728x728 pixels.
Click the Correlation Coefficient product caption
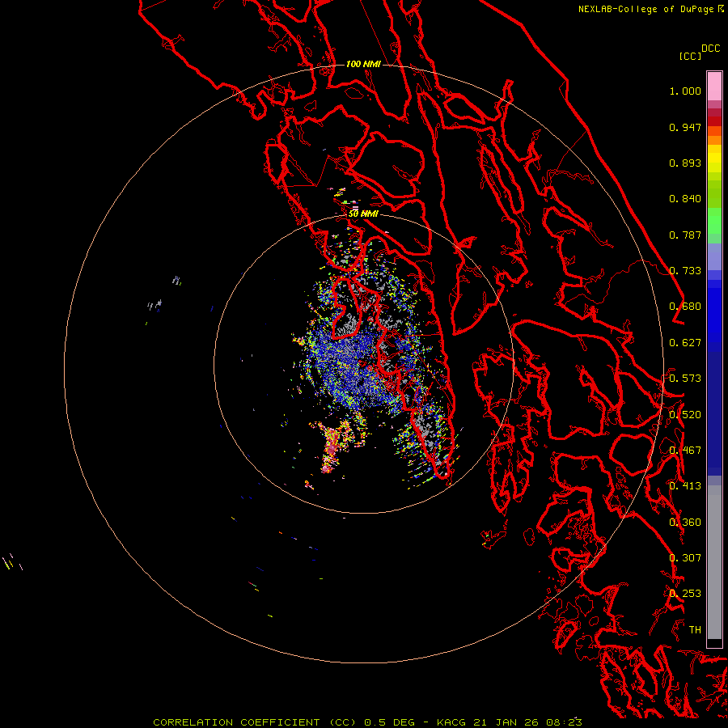click(255, 722)
